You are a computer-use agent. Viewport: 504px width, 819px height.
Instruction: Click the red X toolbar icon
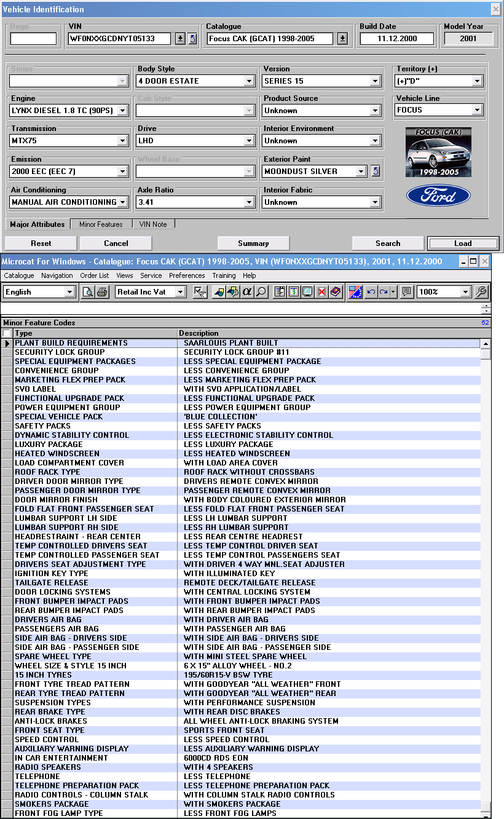point(321,292)
